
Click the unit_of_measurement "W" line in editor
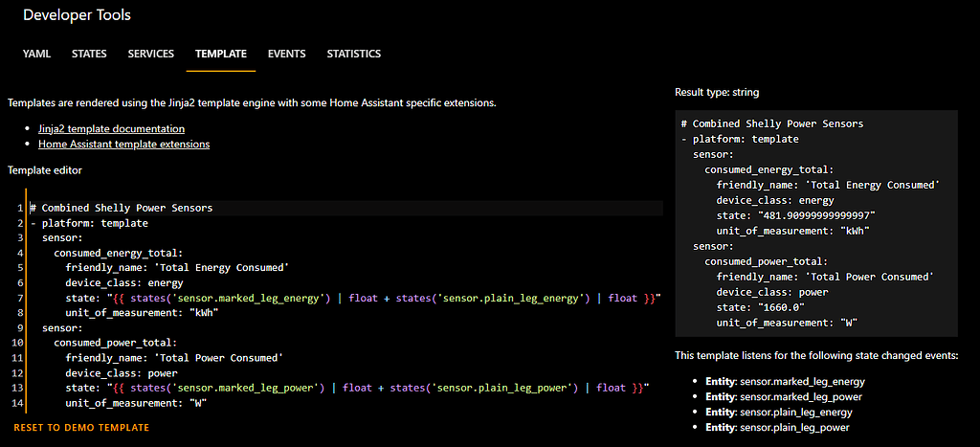[135, 403]
